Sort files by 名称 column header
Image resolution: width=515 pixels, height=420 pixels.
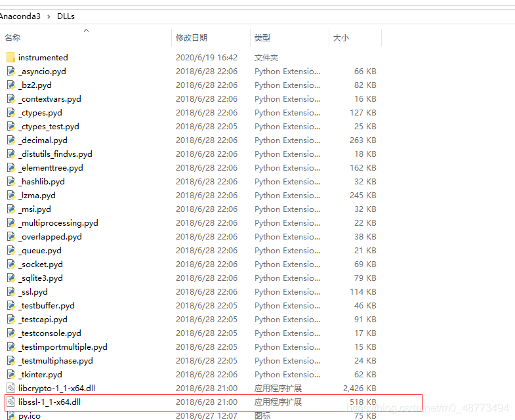point(12,38)
